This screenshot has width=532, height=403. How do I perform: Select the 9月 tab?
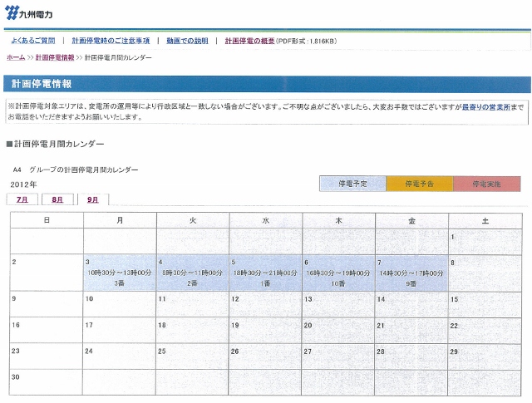[x=92, y=199]
